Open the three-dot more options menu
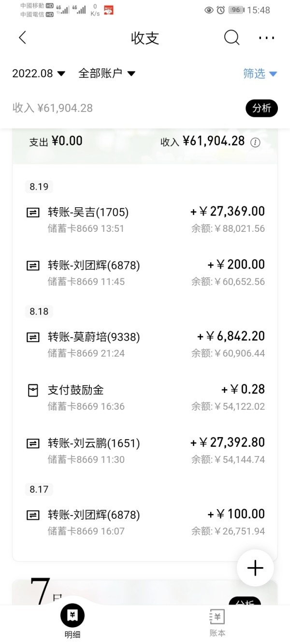 [266, 38]
